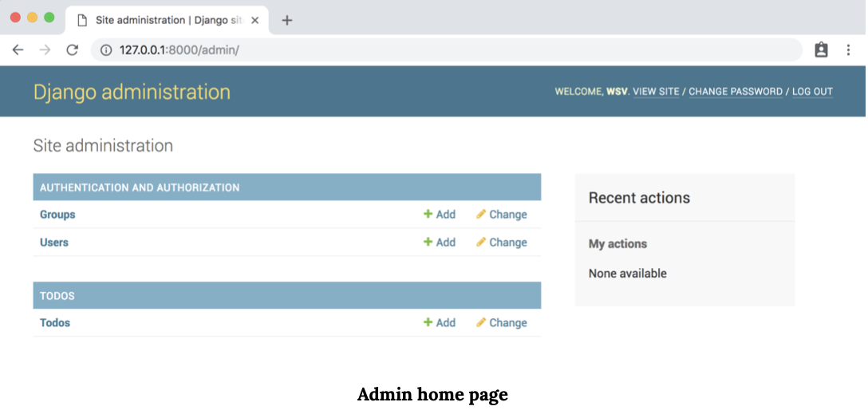
Task: Open the Groups model link
Action: [57, 215]
